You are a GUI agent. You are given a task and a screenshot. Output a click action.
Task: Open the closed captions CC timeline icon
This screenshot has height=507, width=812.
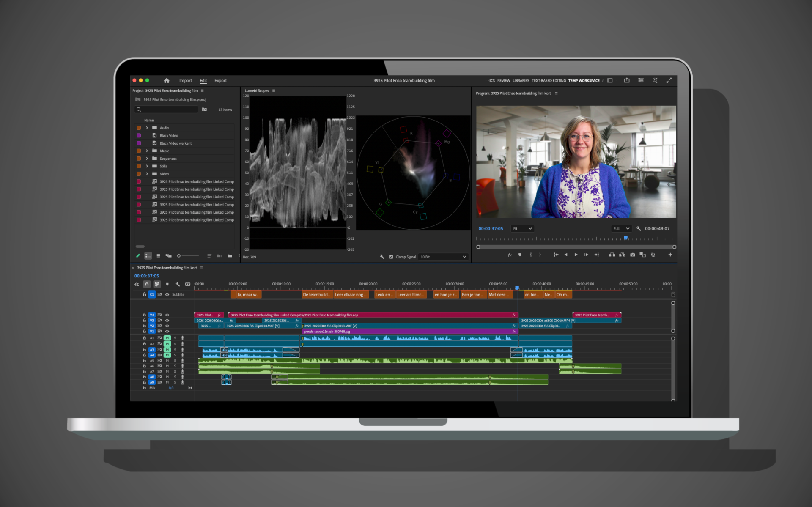pos(188,284)
